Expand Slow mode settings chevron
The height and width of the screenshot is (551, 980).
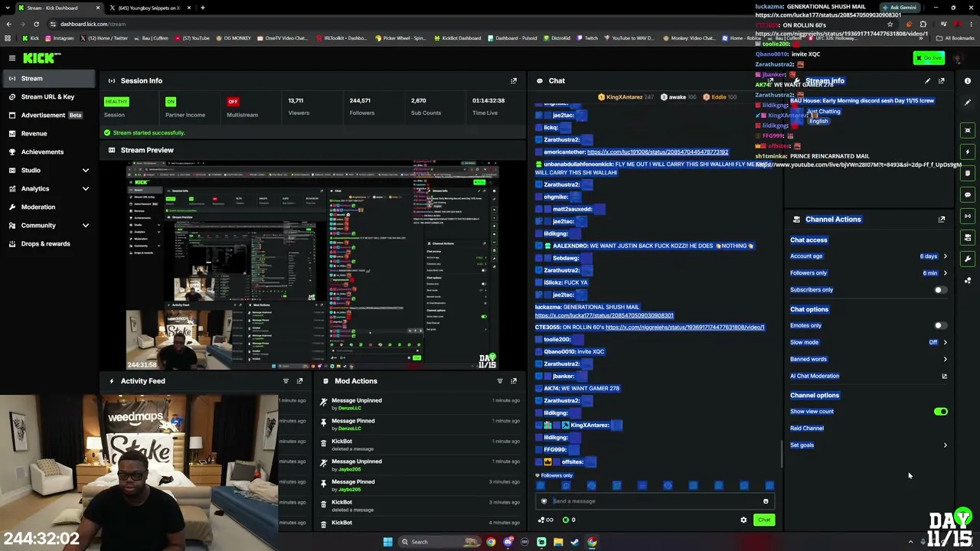(x=945, y=343)
